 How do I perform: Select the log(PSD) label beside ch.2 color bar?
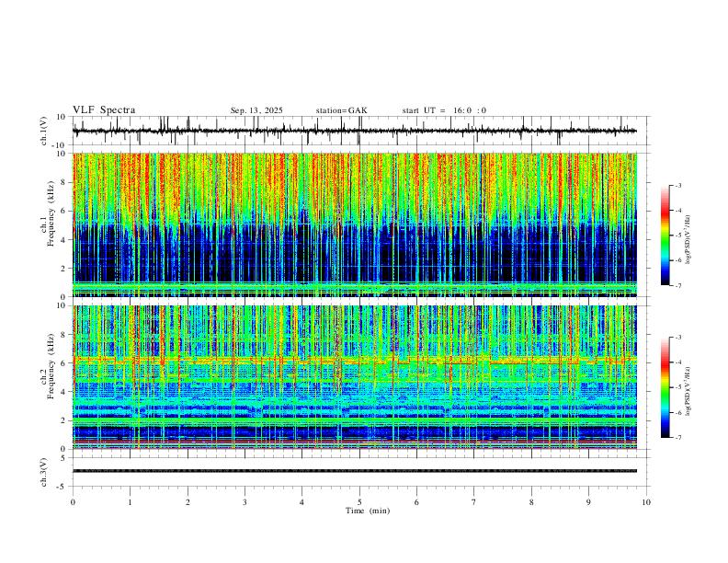688,392
